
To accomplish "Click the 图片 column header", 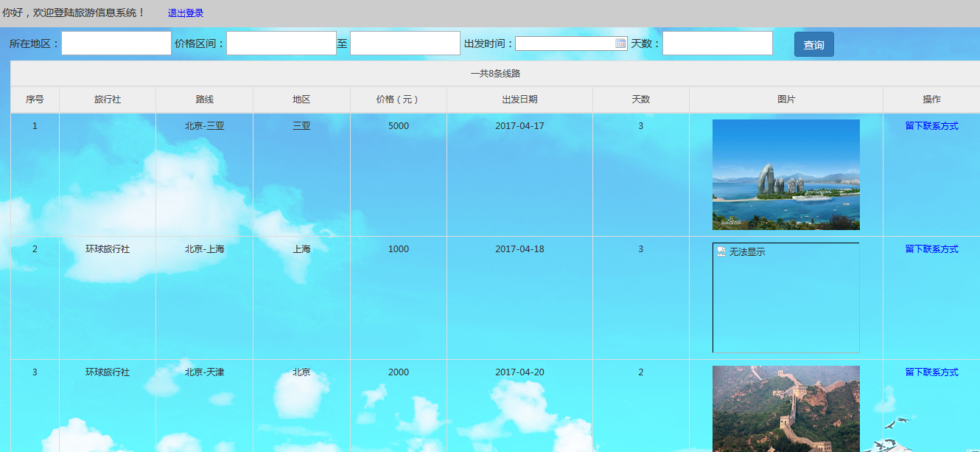I will pos(786,100).
